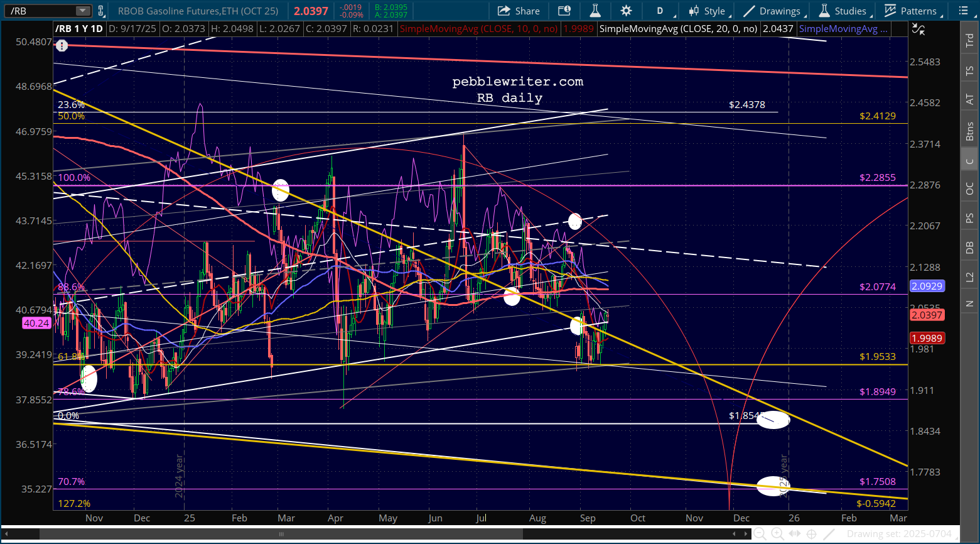Screen dimensions: 980x544
Task: Toggle the C sidebar button
Action: point(969,161)
